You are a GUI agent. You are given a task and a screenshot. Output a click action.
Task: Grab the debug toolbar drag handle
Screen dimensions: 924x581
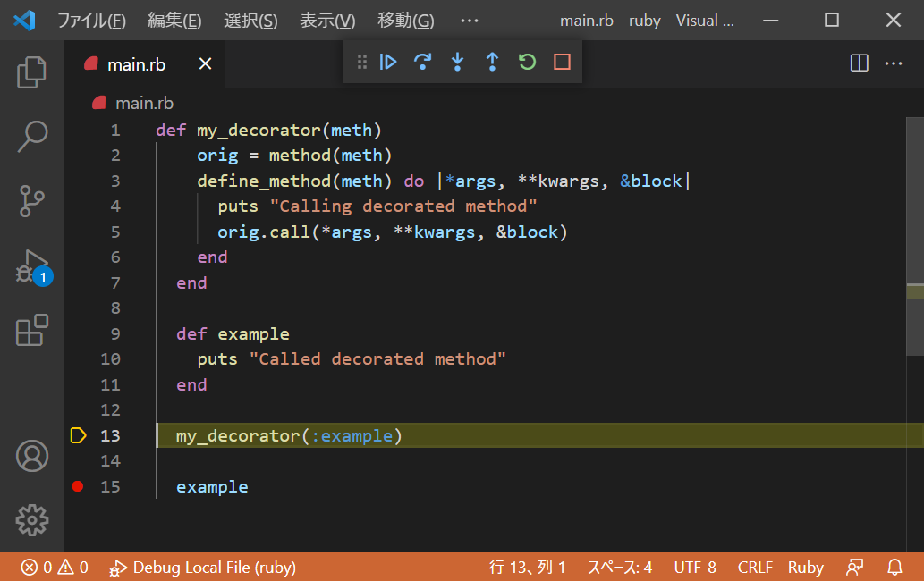pos(362,62)
